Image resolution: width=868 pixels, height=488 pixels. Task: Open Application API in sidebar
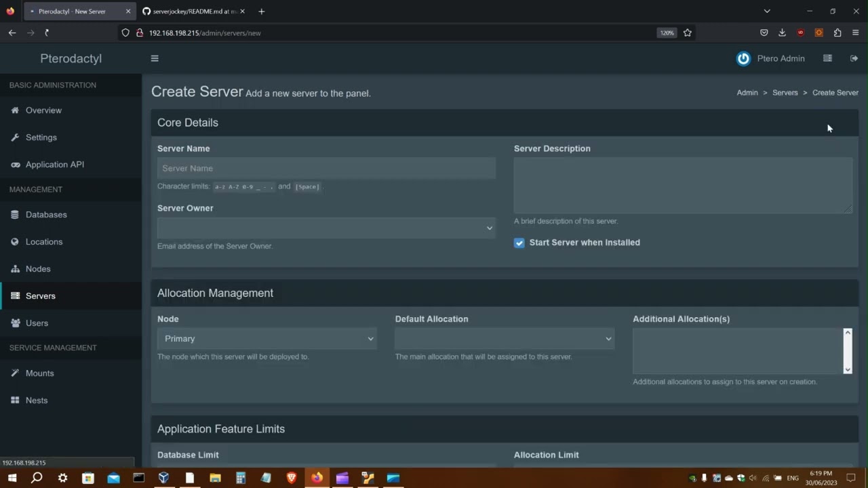click(x=55, y=165)
